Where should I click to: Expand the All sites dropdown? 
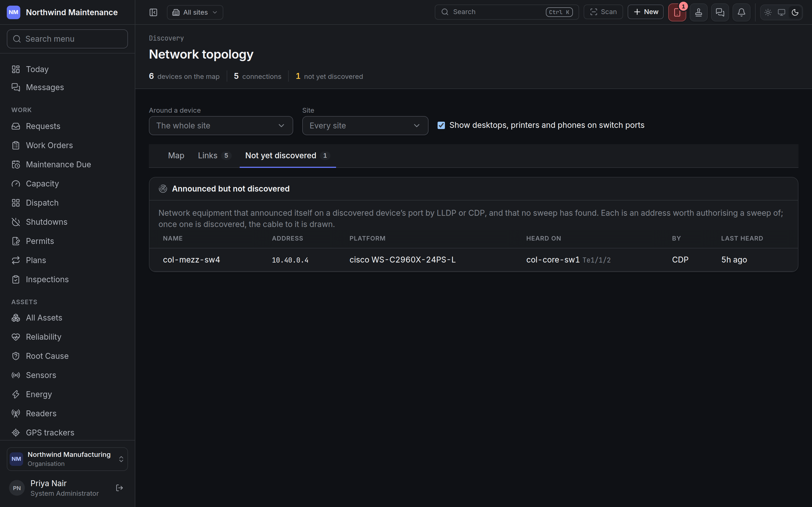pos(195,12)
